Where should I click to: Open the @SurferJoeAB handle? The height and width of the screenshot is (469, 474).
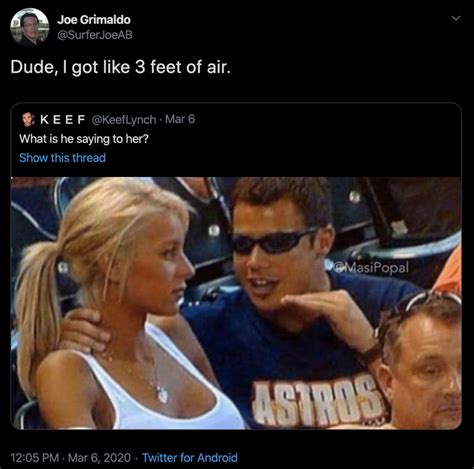(x=95, y=35)
